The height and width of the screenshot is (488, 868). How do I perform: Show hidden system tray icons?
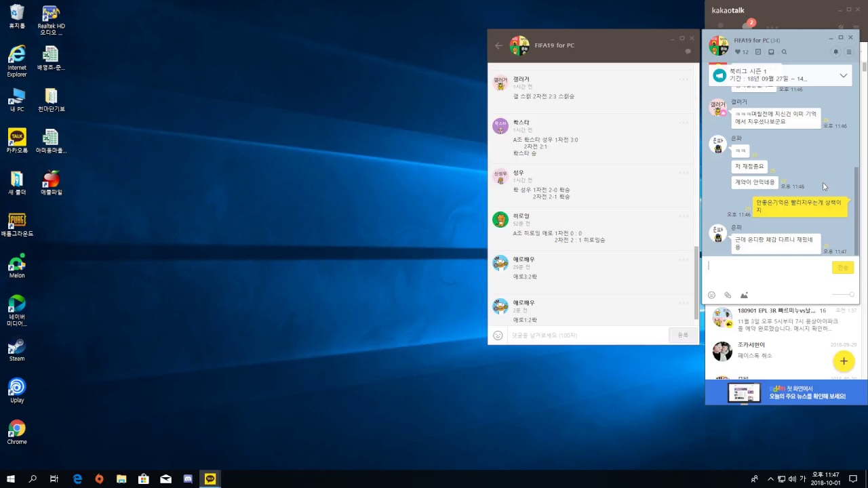point(770,479)
